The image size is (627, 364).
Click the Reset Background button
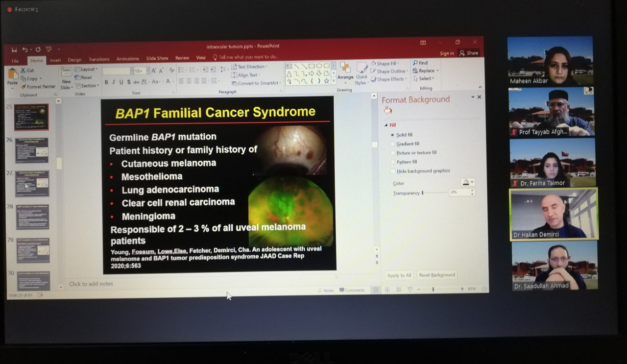[437, 275]
